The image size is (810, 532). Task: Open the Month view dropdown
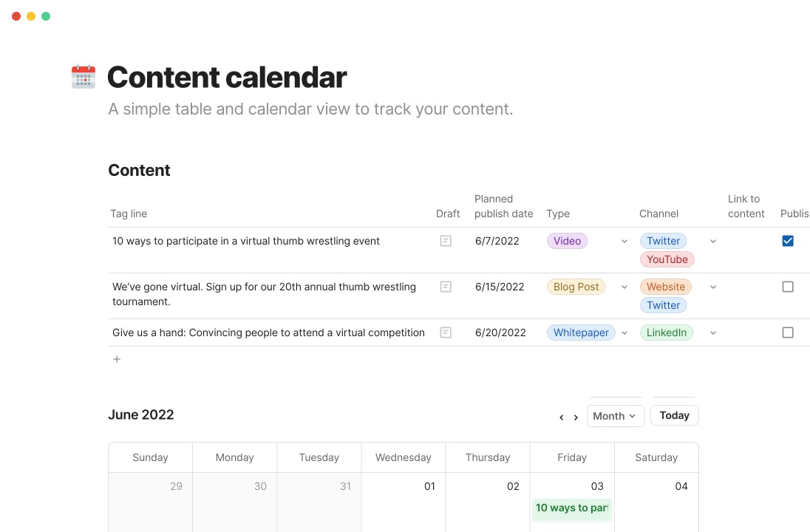616,416
